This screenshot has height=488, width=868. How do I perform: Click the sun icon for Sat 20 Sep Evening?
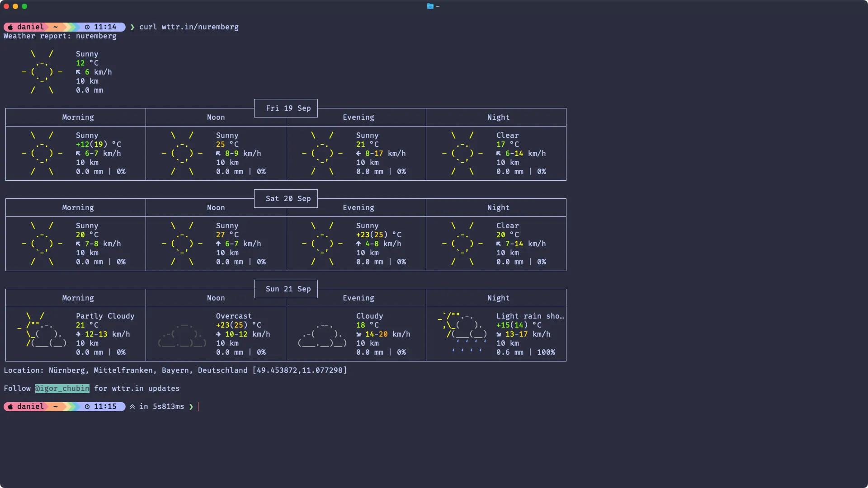click(x=322, y=244)
